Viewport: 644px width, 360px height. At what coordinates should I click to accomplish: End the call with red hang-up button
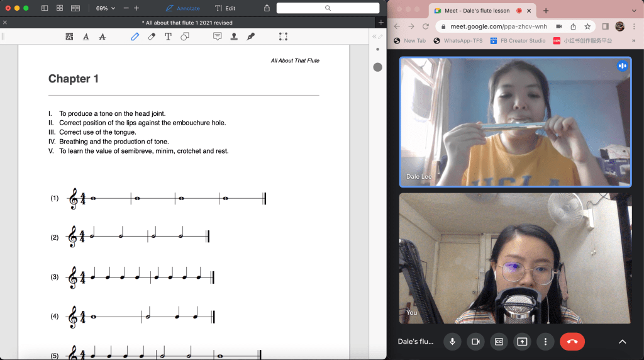(572, 341)
